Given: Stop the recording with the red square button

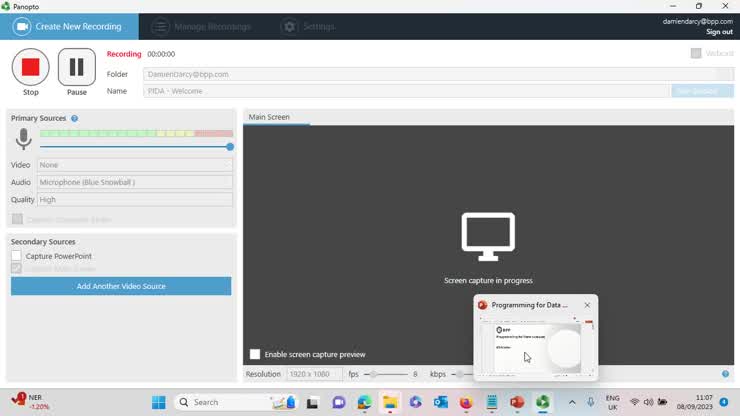Looking at the screenshot, I should 31,67.
